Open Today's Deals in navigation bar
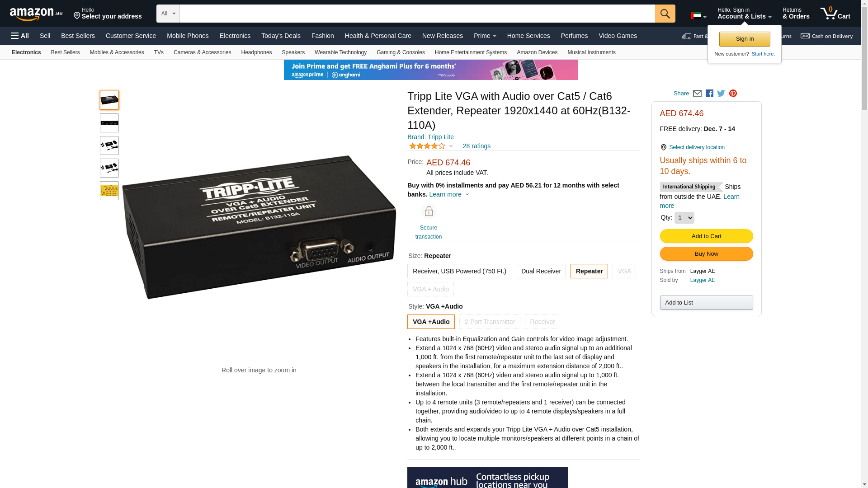The image size is (868, 488). [281, 36]
